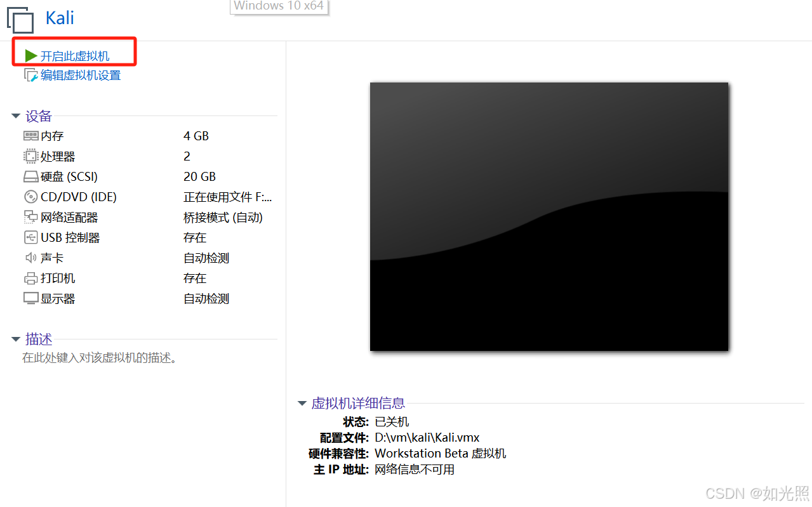The image size is (812, 507).
Task: Select the USB controller icon
Action: pos(31,237)
